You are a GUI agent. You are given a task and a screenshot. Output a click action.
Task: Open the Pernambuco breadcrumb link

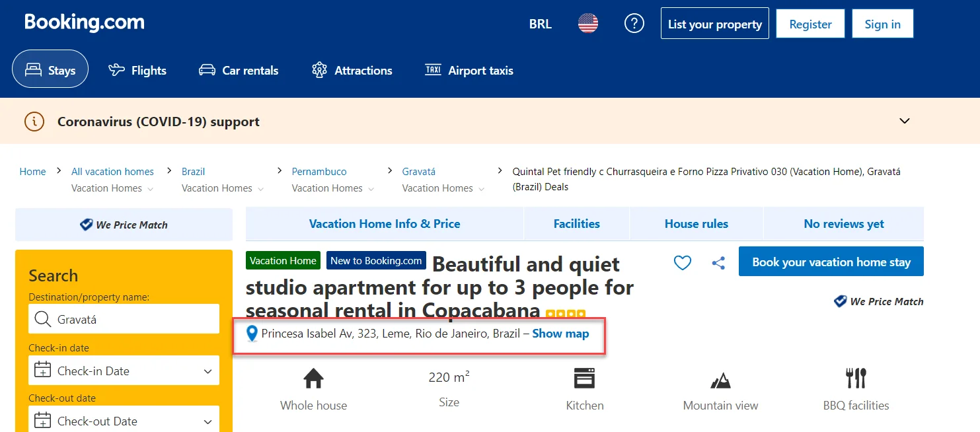pos(319,171)
